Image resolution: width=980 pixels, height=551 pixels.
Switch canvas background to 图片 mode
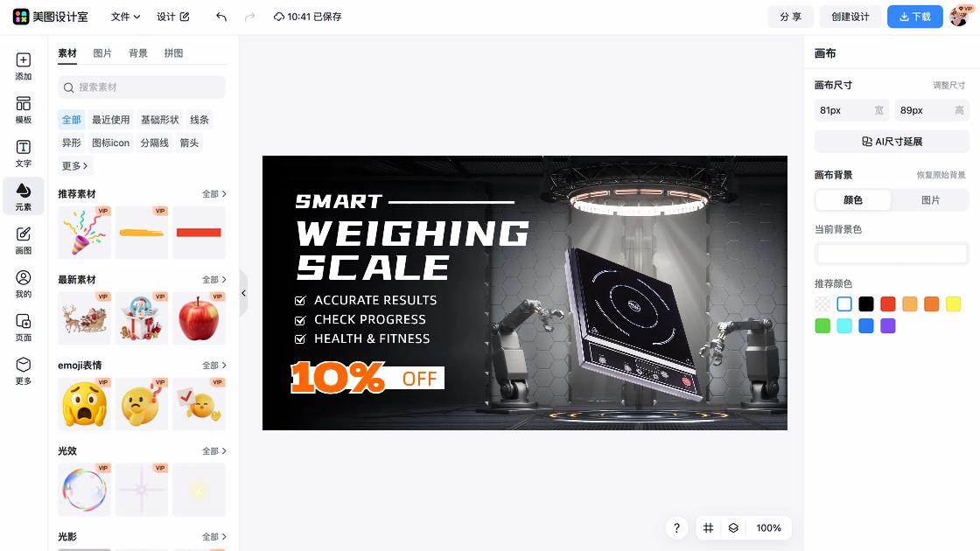click(x=930, y=200)
